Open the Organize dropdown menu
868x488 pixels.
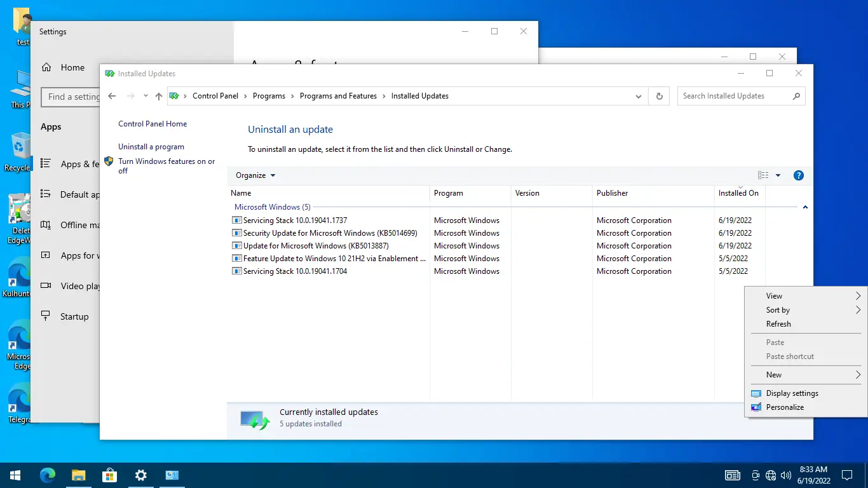pos(254,175)
